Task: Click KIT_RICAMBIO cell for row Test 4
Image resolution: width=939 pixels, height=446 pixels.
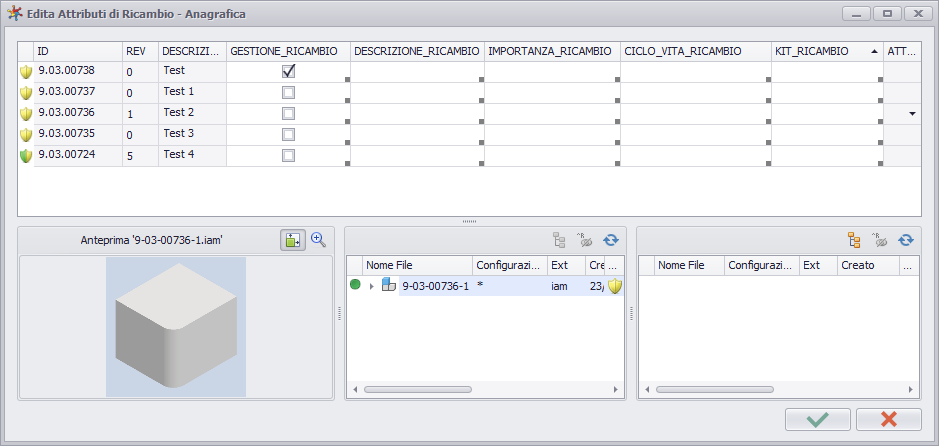Action: pos(828,156)
